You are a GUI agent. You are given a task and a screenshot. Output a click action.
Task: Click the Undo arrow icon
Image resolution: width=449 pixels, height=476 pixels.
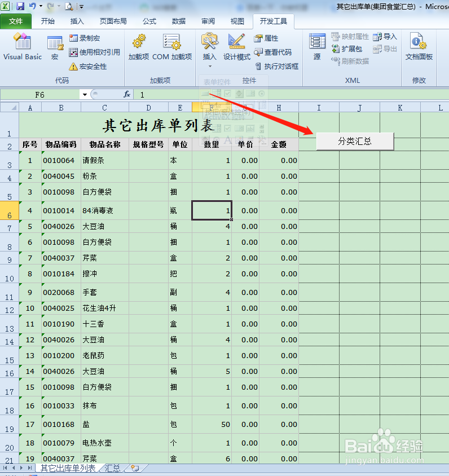(33, 6)
